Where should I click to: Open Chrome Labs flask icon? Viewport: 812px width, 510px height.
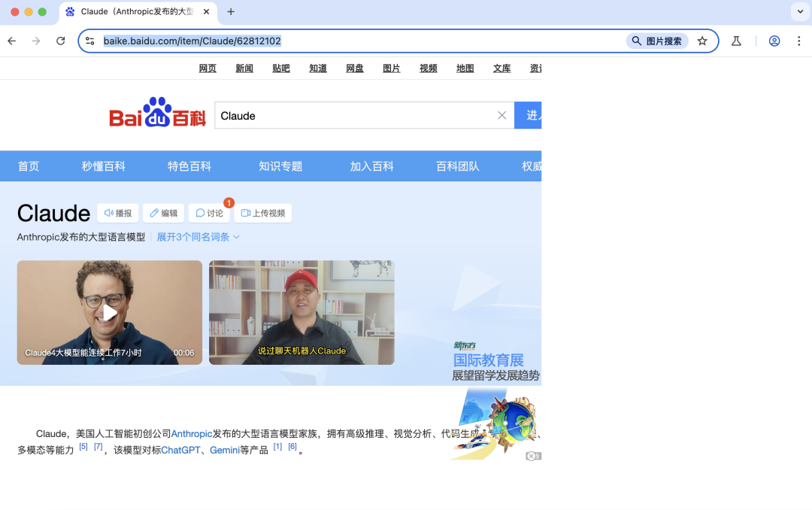(x=736, y=41)
